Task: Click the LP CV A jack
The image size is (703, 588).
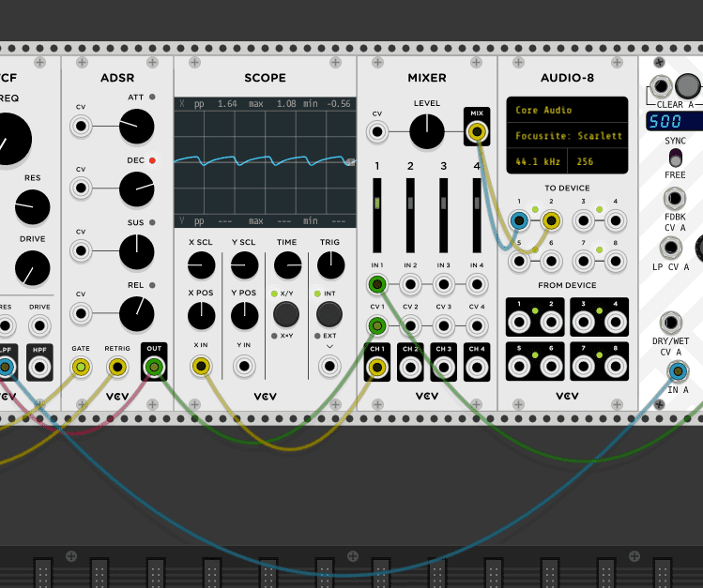Action: (x=671, y=248)
